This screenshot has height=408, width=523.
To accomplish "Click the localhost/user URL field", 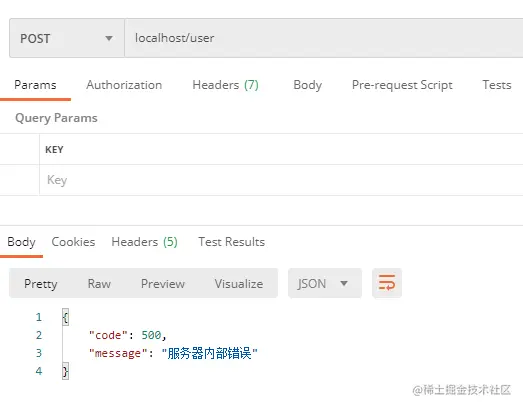I will [x=324, y=38].
